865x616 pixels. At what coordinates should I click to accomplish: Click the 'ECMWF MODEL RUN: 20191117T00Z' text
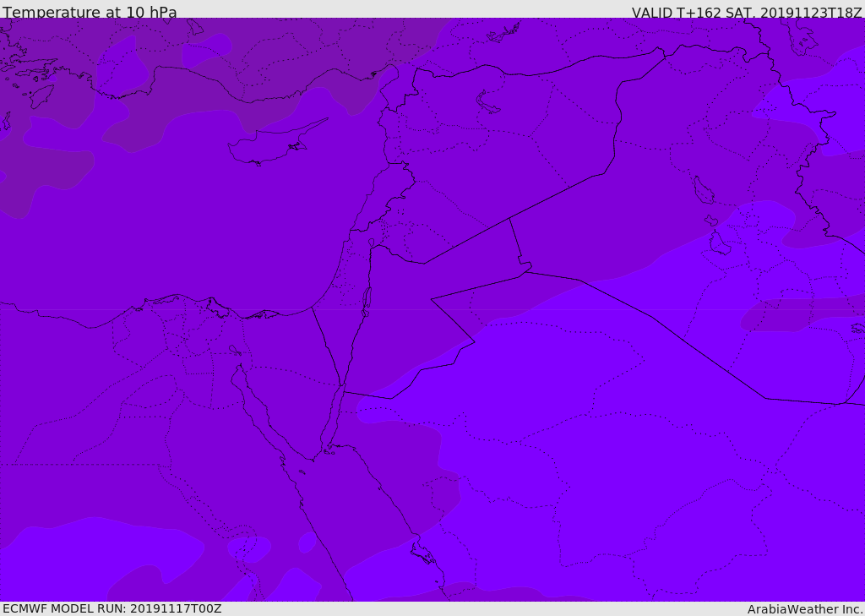[112, 609]
